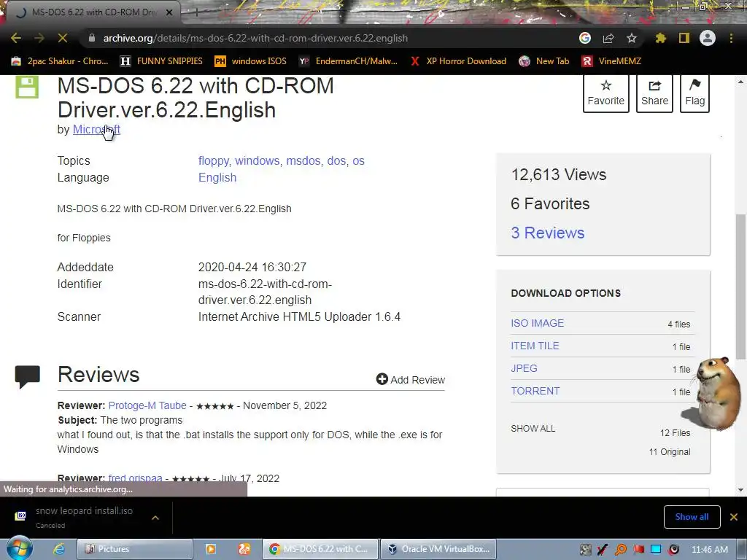
Task: Open the Chrome profile avatar
Action: point(708,38)
